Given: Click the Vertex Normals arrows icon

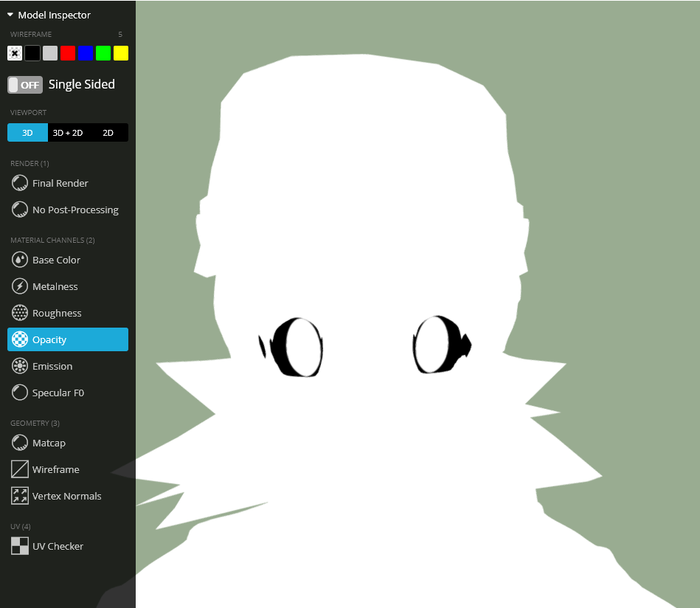Looking at the screenshot, I should 20,496.
